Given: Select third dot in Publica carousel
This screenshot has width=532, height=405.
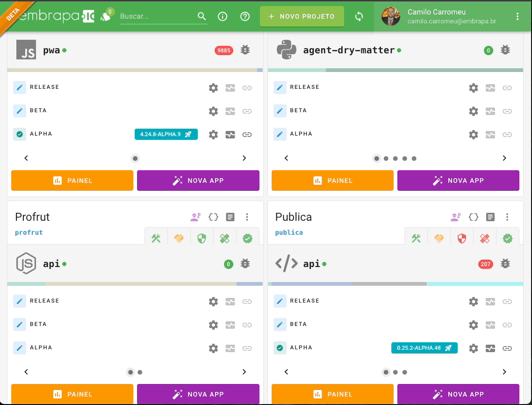Looking at the screenshot, I should 405,372.
